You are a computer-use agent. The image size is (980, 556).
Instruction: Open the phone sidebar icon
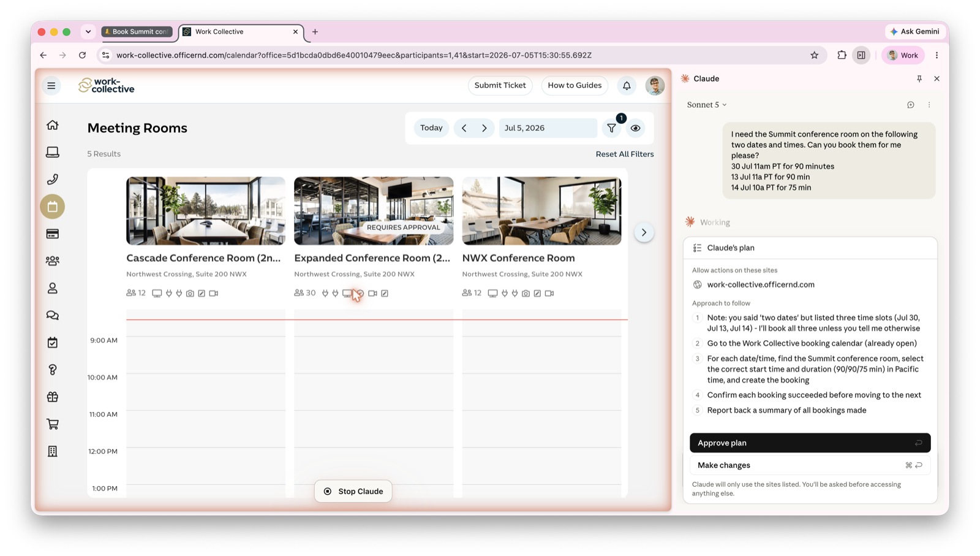tap(53, 179)
